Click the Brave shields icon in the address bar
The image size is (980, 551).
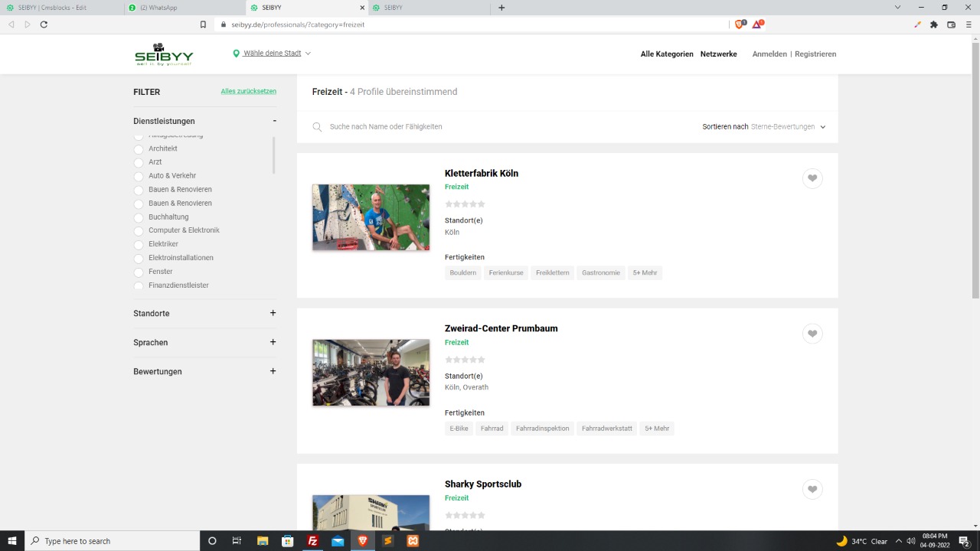click(x=740, y=24)
